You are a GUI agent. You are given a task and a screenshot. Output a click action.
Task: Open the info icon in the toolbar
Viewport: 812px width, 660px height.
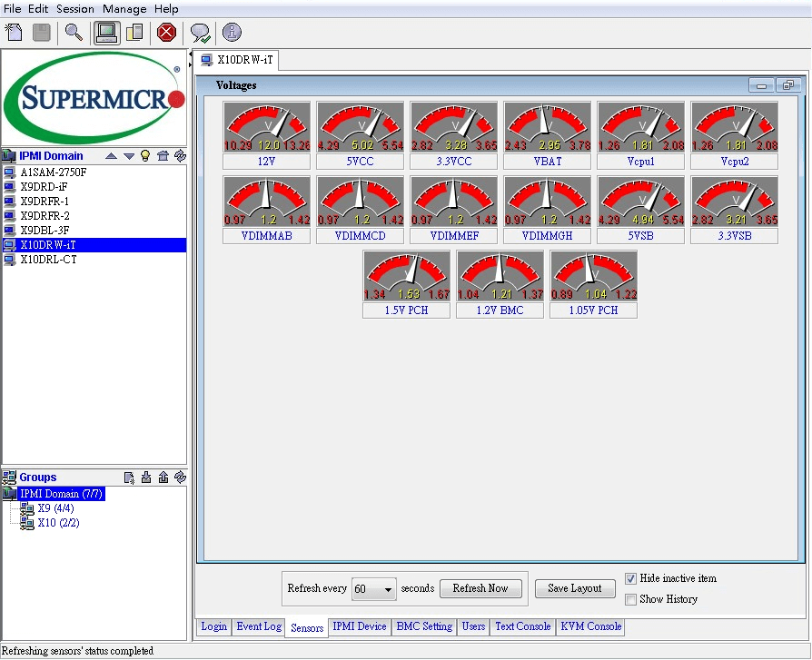click(232, 33)
